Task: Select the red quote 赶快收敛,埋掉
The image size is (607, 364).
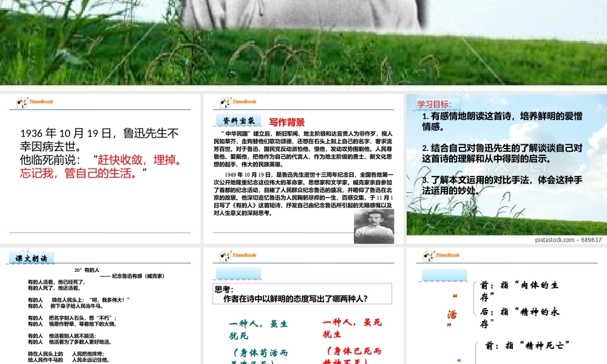Action: [140, 160]
